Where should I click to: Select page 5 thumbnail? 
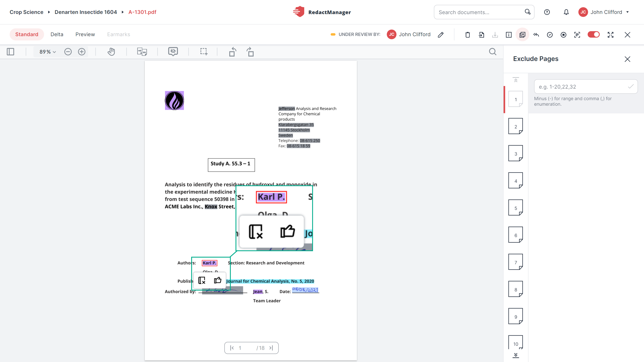pyautogui.click(x=516, y=208)
